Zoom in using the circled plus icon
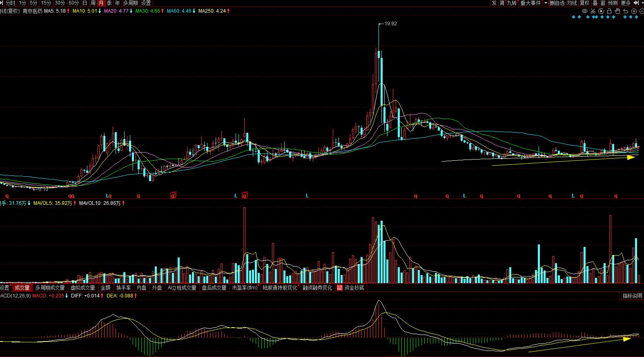Image resolution: width=644 pixels, height=357 pixels. (x=634, y=11)
